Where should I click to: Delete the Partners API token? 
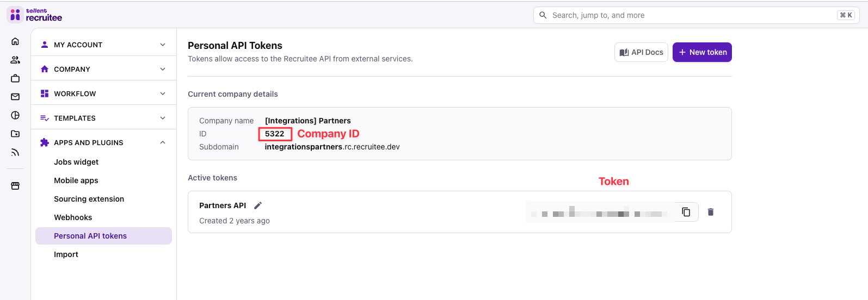pos(710,212)
